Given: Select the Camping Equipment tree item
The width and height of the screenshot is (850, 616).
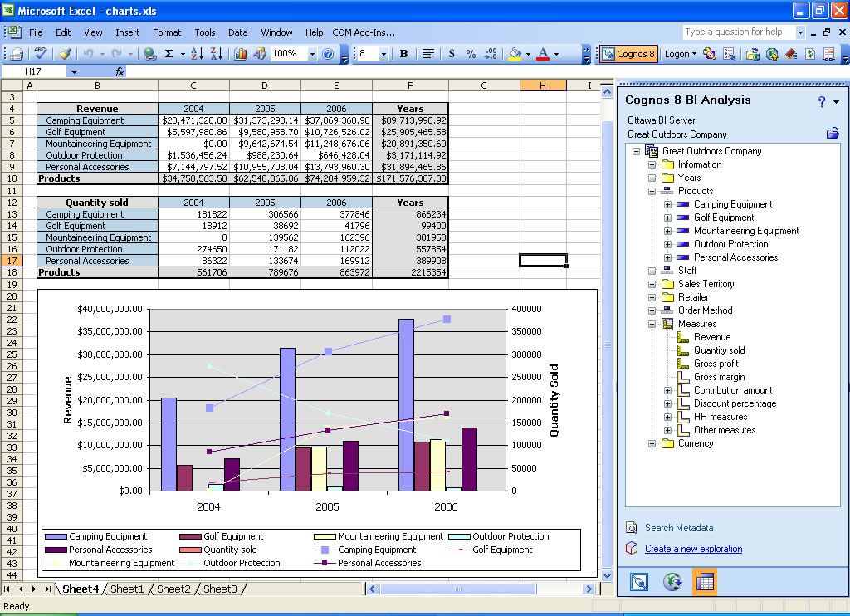Looking at the screenshot, I should (x=733, y=204).
